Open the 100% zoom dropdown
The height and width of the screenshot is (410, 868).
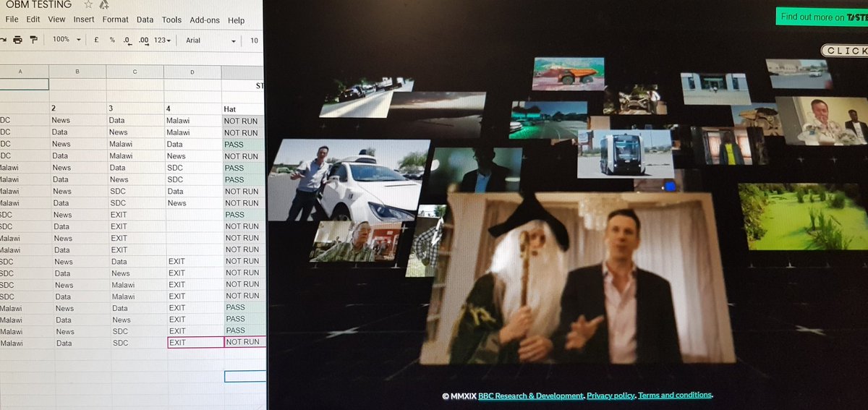point(67,39)
